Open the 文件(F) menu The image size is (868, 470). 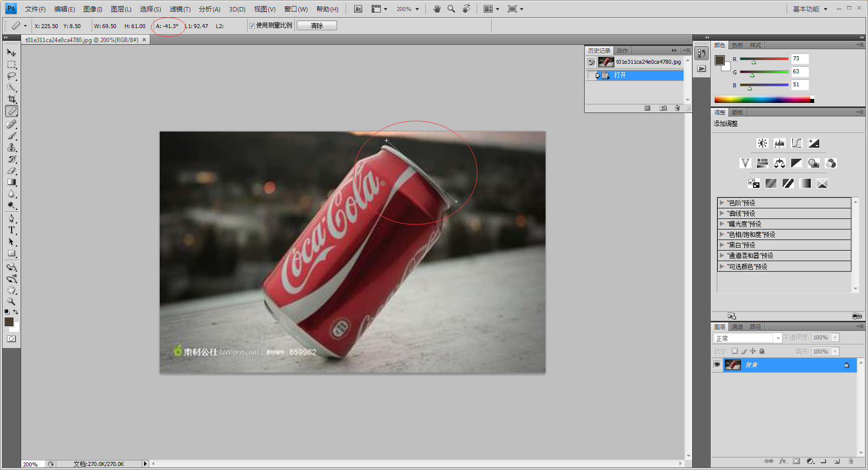35,9
